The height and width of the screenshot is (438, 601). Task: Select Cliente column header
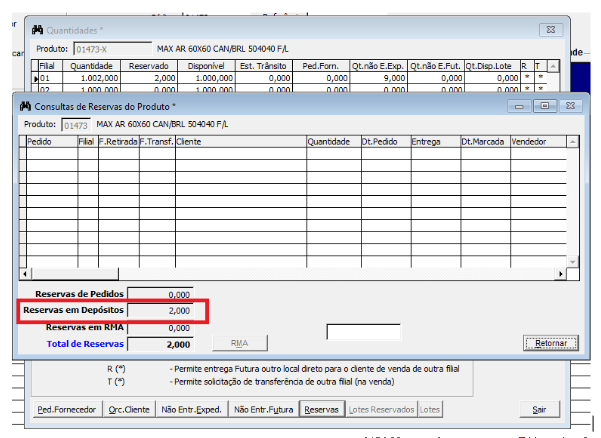(241, 142)
